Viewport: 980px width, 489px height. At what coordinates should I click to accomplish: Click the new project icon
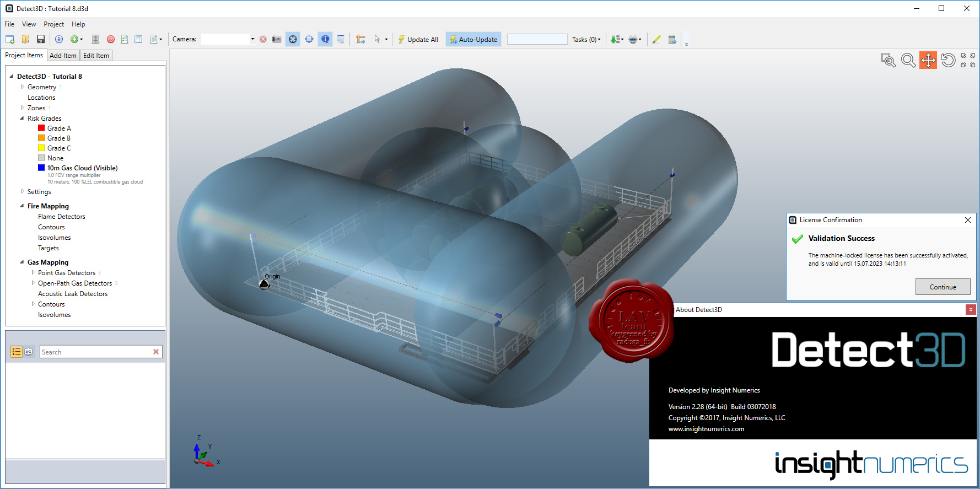click(10, 39)
